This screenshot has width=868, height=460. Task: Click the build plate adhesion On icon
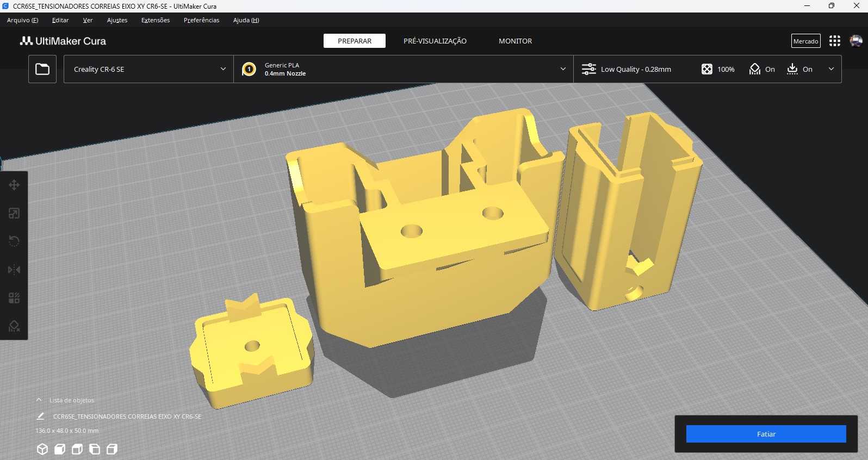point(792,69)
